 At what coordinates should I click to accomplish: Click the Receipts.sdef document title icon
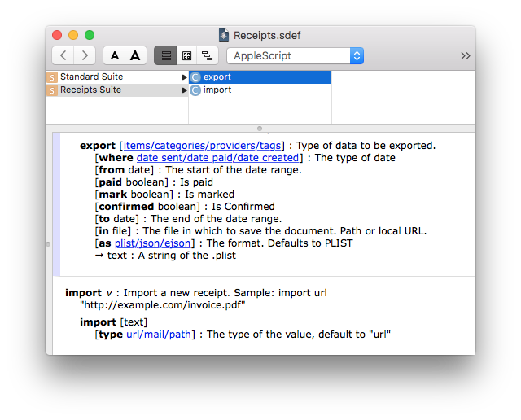click(x=224, y=35)
